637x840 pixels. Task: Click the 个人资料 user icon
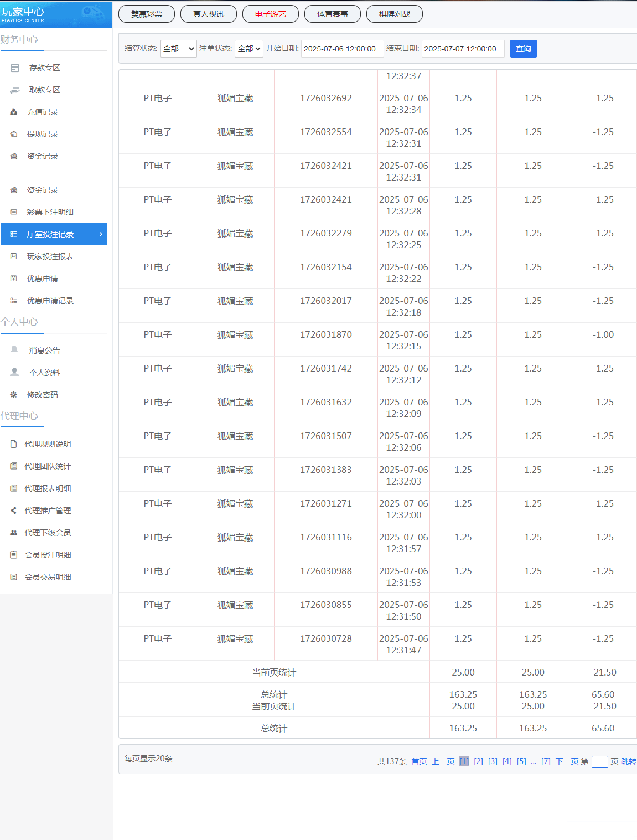coord(14,372)
